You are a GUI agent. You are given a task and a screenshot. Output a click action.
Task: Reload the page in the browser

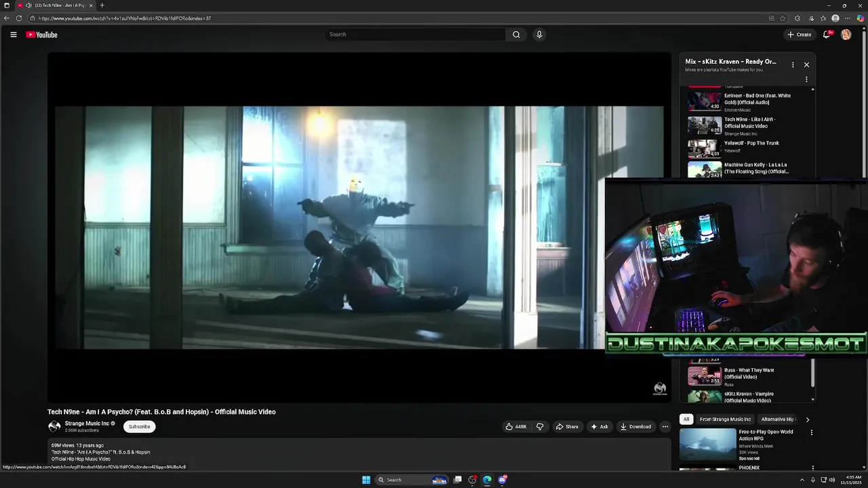18,18
